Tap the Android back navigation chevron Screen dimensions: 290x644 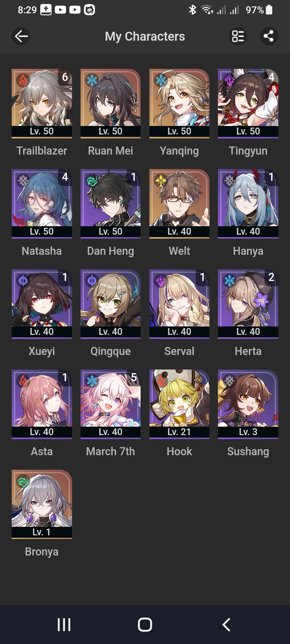tap(226, 625)
